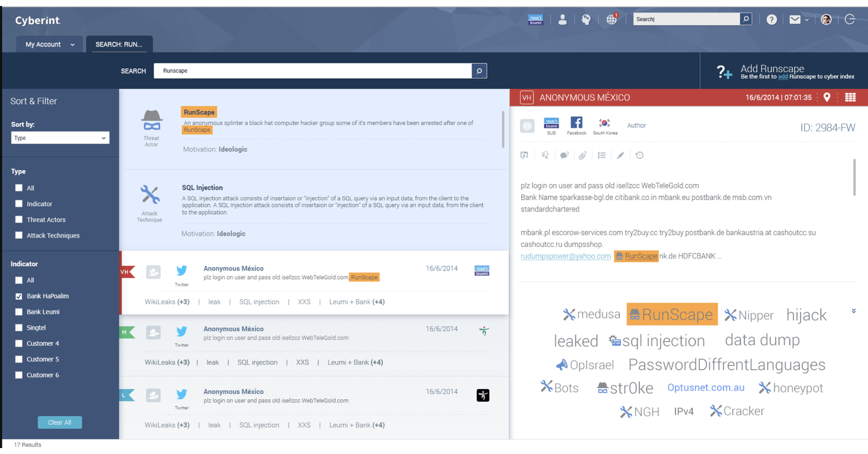Click the str0ke tag
Viewport: 868px width, 454px height.
[x=625, y=388]
